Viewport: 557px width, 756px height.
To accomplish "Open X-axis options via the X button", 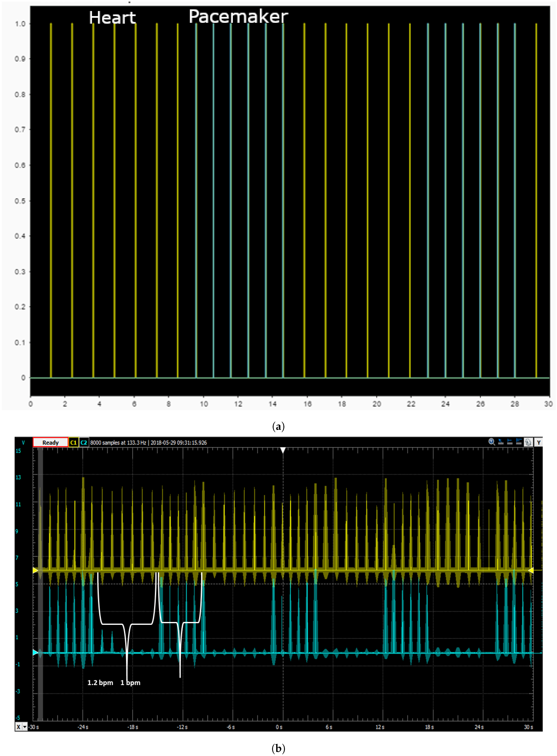I will tap(19, 727).
